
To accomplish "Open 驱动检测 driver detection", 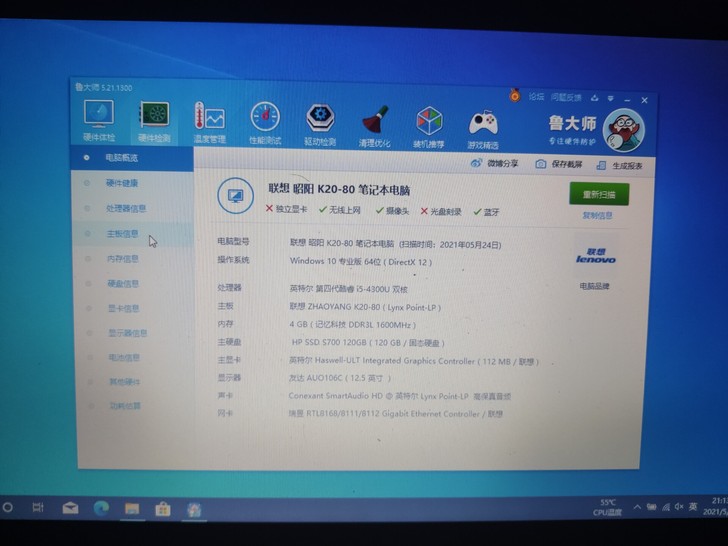I will (x=320, y=124).
